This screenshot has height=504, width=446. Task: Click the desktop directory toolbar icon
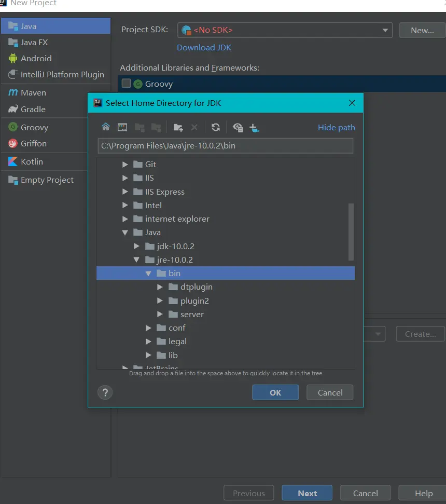point(122,127)
